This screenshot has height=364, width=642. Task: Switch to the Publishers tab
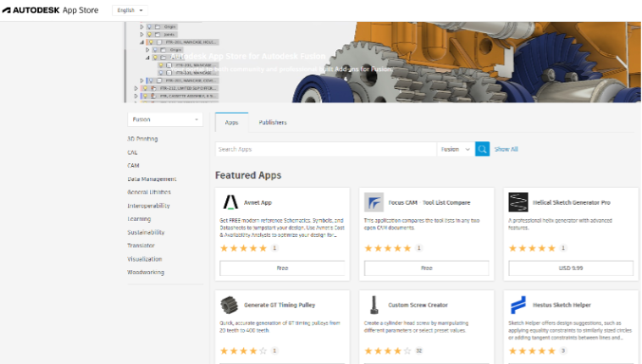pyautogui.click(x=273, y=123)
